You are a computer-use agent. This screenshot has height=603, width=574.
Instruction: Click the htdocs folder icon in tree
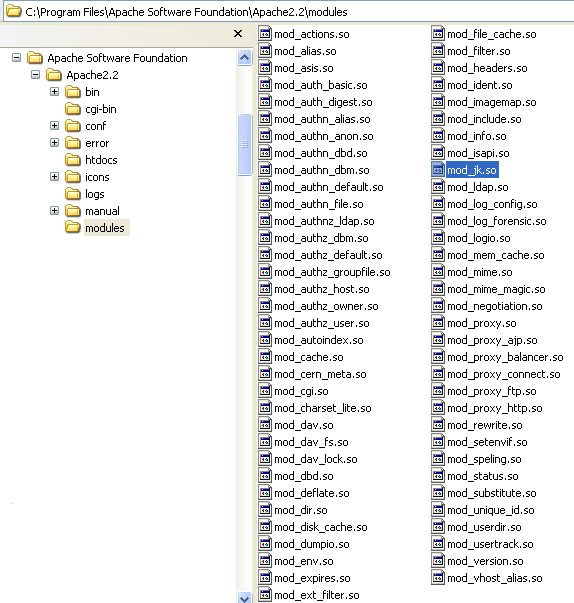click(73, 160)
